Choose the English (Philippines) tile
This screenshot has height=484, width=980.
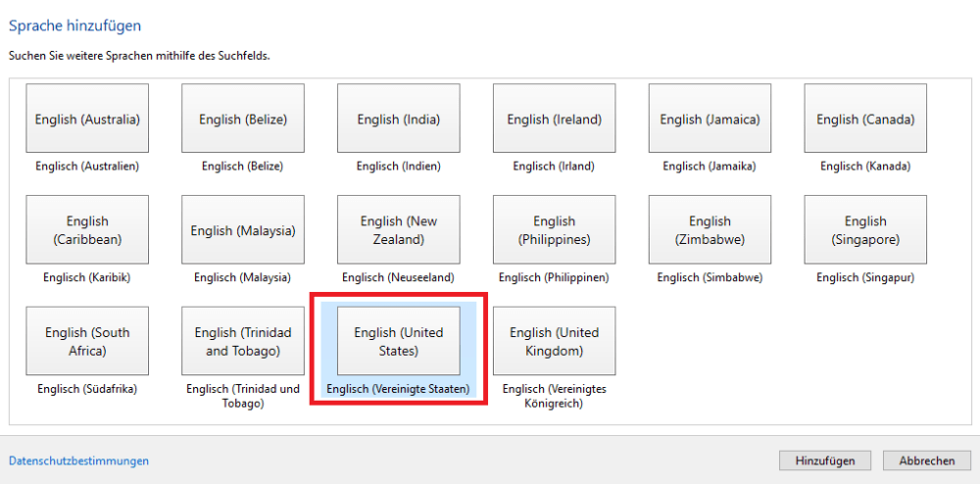point(555,230)
